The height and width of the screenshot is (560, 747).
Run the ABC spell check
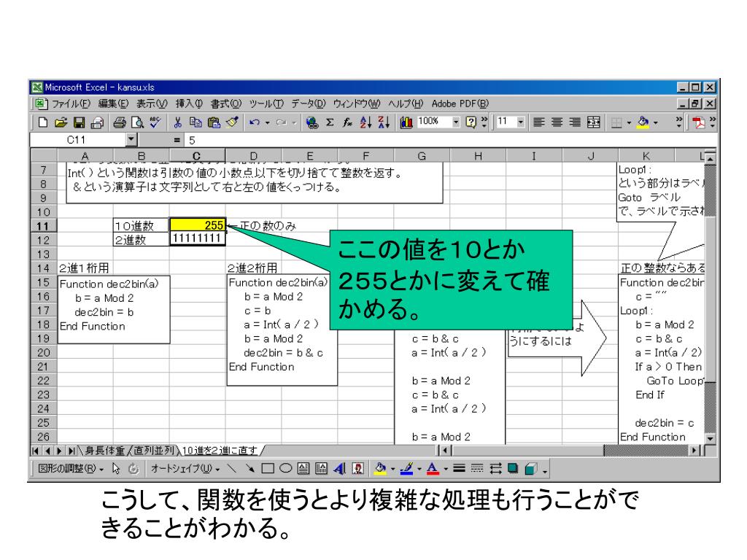click(x=155, y=122)
